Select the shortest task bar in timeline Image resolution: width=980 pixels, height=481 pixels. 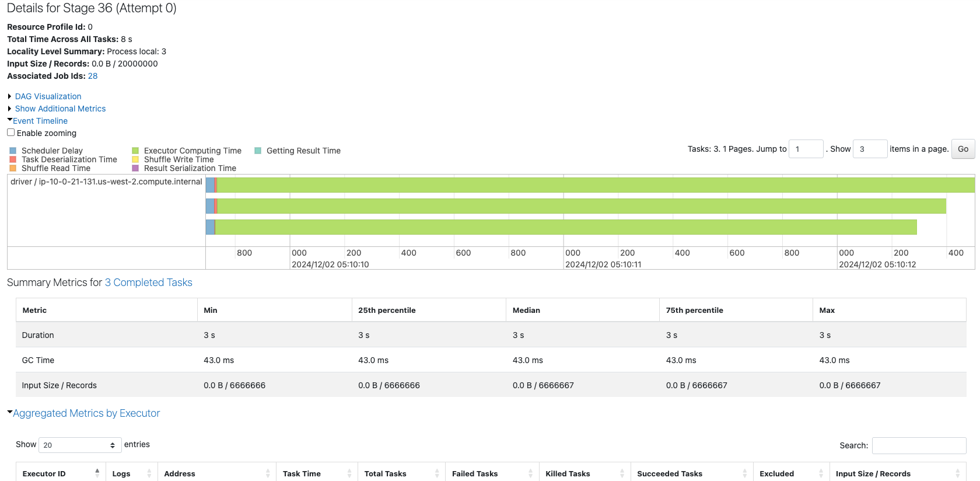point(561,227)
